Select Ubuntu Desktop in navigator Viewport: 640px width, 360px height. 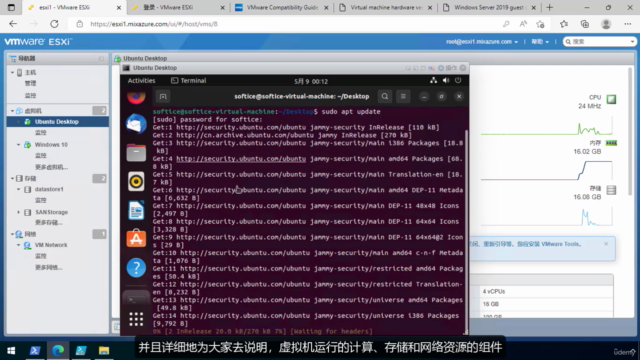58,122
